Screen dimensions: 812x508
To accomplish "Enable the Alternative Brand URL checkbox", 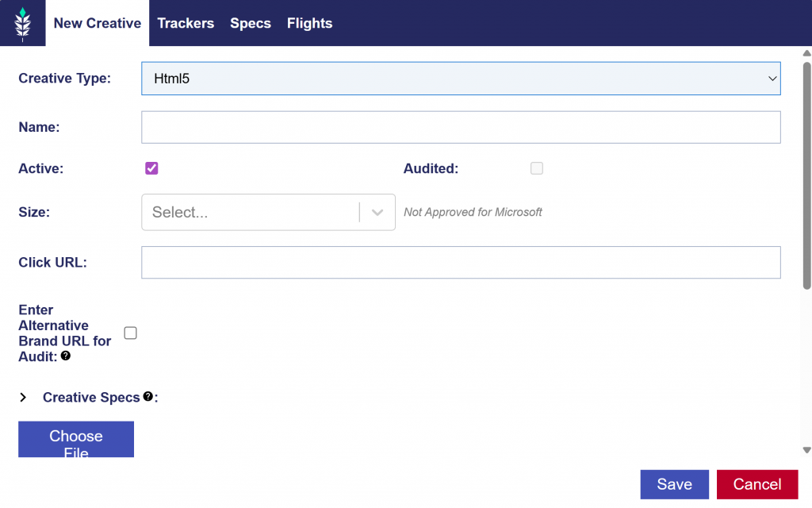I will (x=131, y=333).
